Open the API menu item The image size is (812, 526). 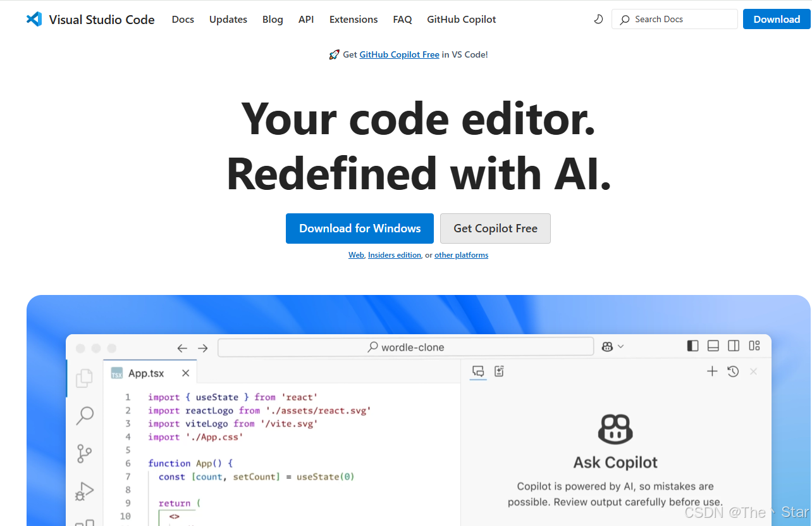[x=306, y=20]
